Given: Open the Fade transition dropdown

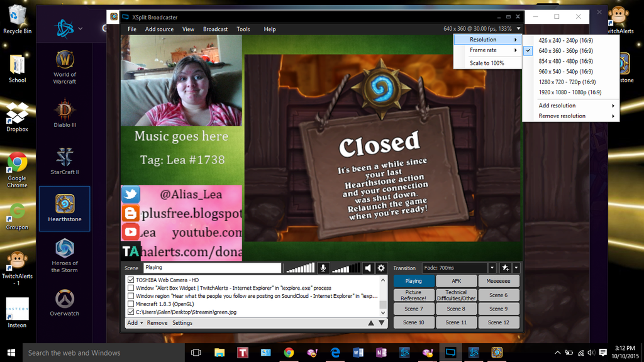Looking at the screenshot, I should click(x=492, y=268).
